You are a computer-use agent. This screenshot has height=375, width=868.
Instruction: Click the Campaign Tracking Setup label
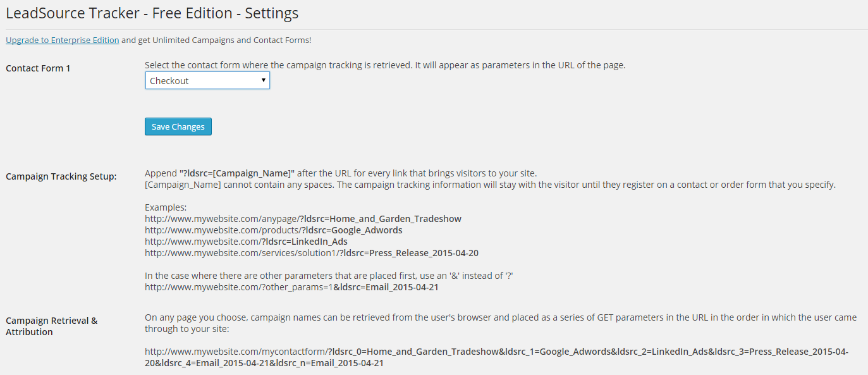click(61, 176)
